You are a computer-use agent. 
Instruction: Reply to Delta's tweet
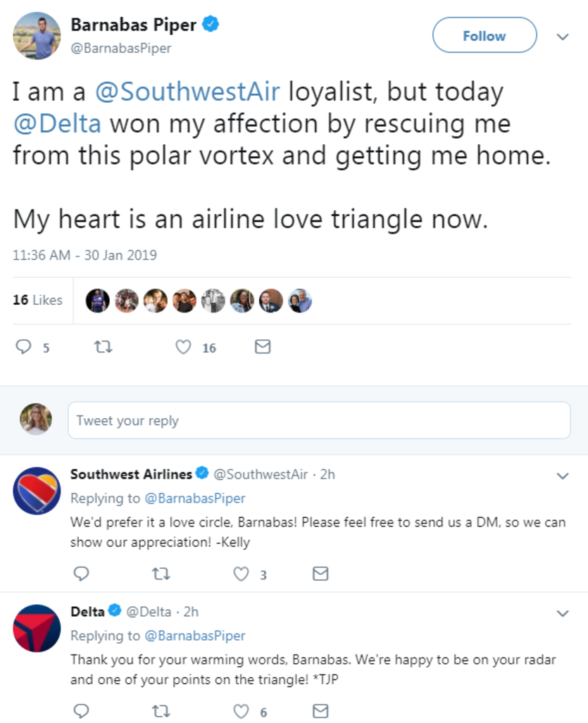pyautogui.click(x=82, y=711)
